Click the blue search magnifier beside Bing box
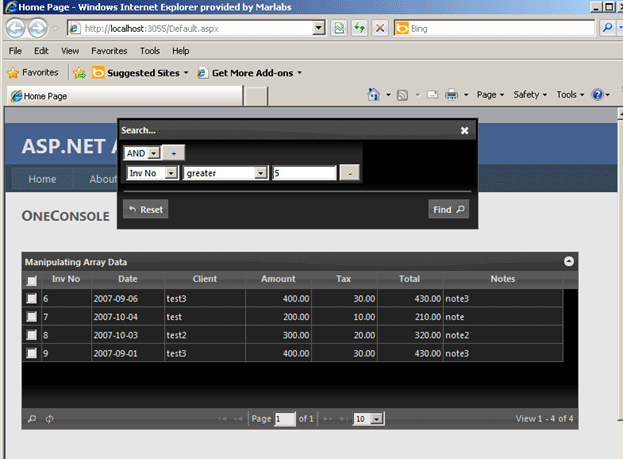623x459 pixels. 607,28
